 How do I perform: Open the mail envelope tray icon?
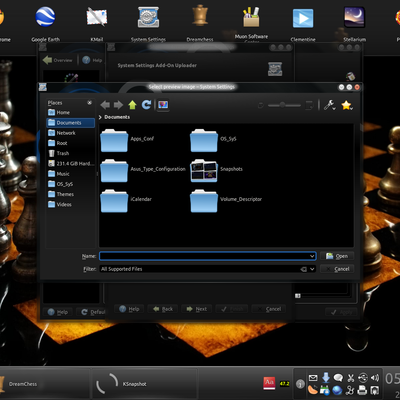click(x=313, y=378)
